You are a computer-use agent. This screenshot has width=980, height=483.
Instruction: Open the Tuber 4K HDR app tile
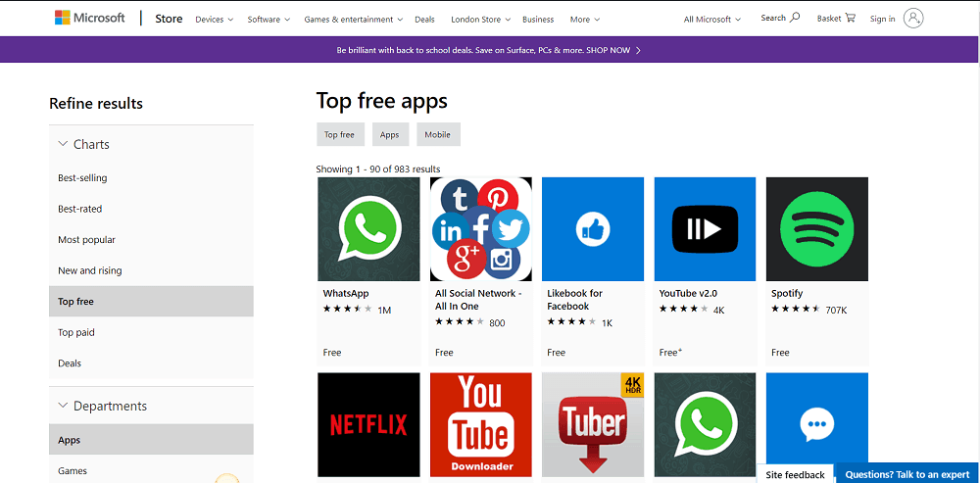(x=593, y=425)
